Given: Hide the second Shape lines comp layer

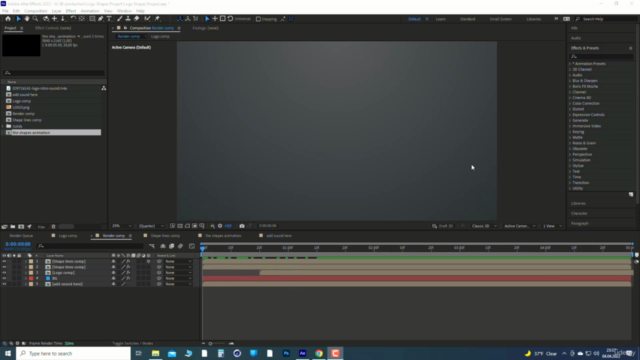Looking at the screenshot, I should click(x=4, y=267).
